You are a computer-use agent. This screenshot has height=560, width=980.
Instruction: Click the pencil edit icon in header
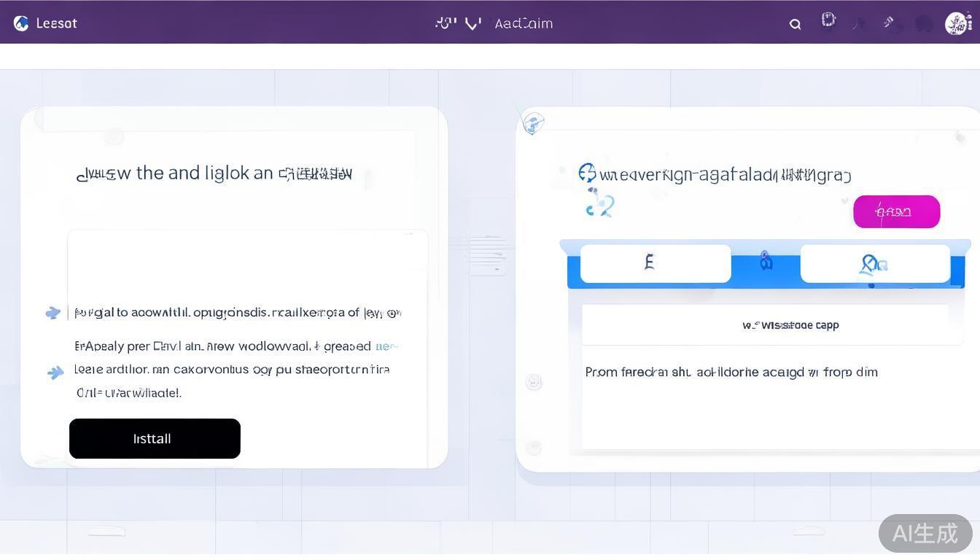click(889, 23)
